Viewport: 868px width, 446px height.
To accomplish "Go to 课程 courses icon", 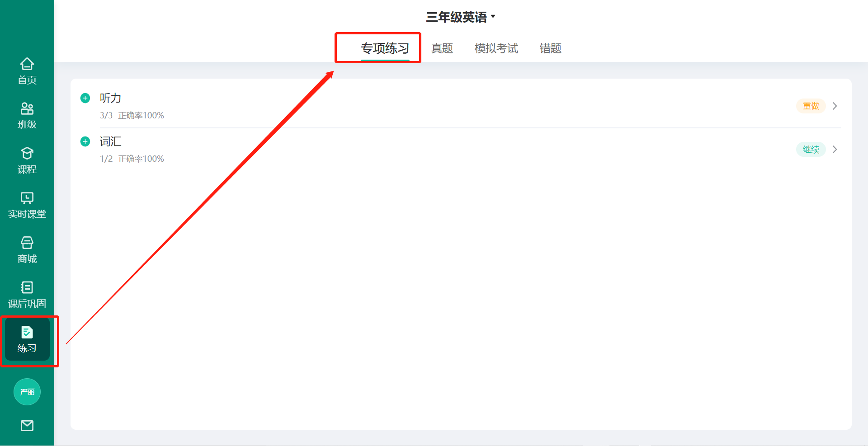I will click(27, 160).
